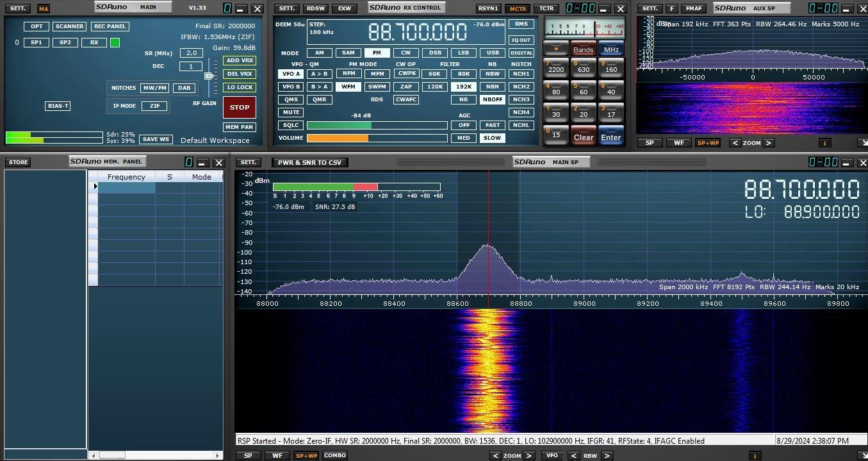
Task: Toggle NBOFF noise blanker
Action: point(492,99)
